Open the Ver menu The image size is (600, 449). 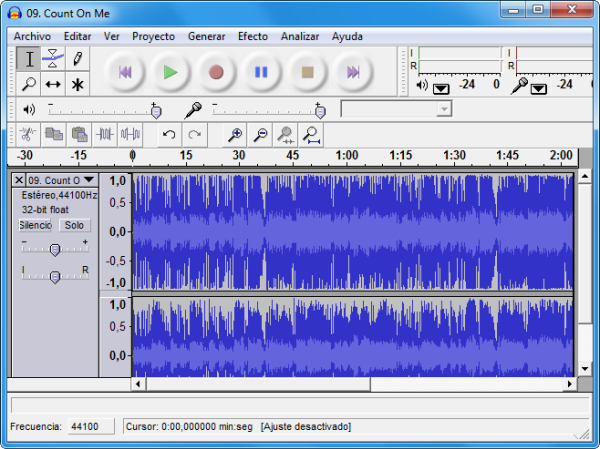[111, 36]
